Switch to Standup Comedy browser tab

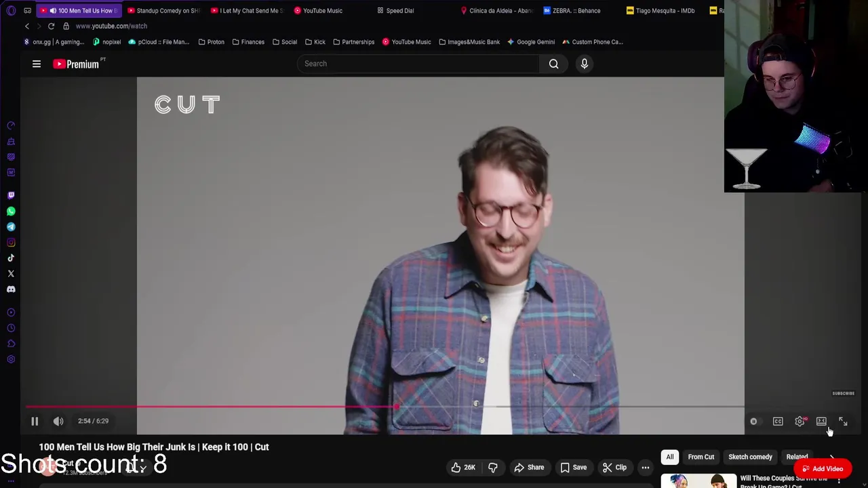point(164,11)
